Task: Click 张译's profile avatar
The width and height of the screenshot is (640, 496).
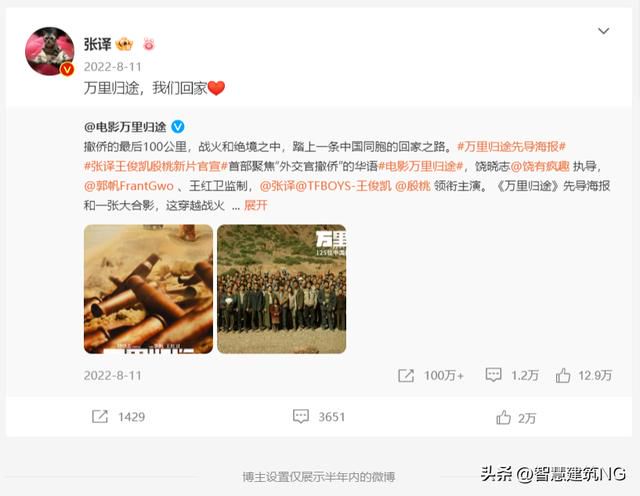Action: pyautogui.click(x=50, y=51)
